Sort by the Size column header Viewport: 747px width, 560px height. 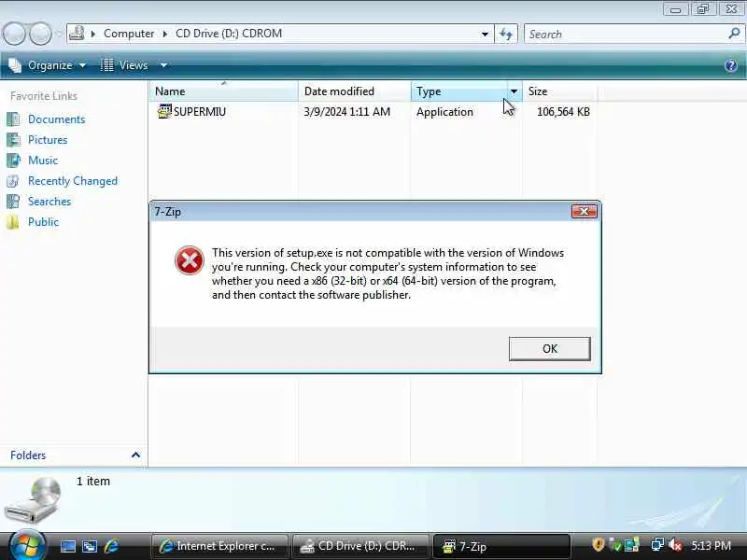click(559, 91)
